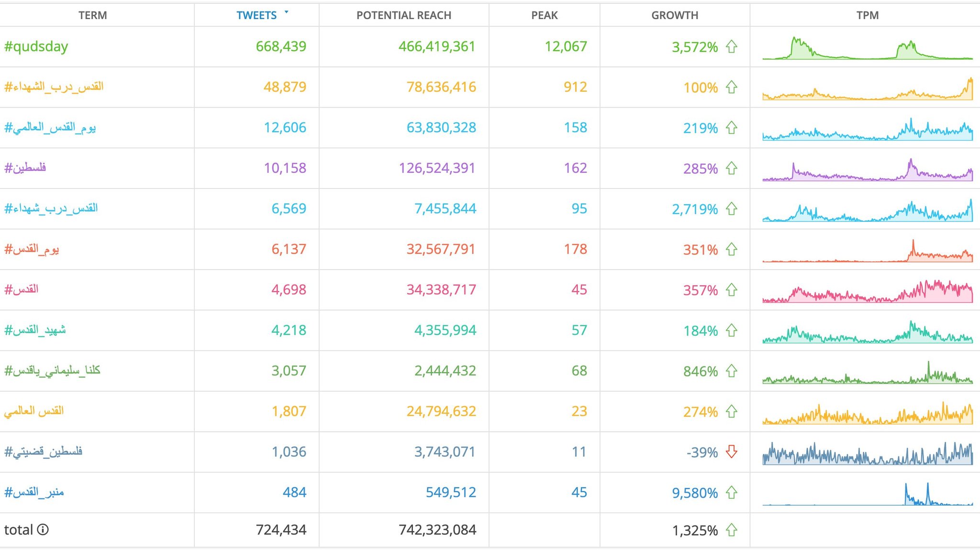This screenshot has width=980, height=551.
Task: Click the TERM column header
Action: click(92, 15)
